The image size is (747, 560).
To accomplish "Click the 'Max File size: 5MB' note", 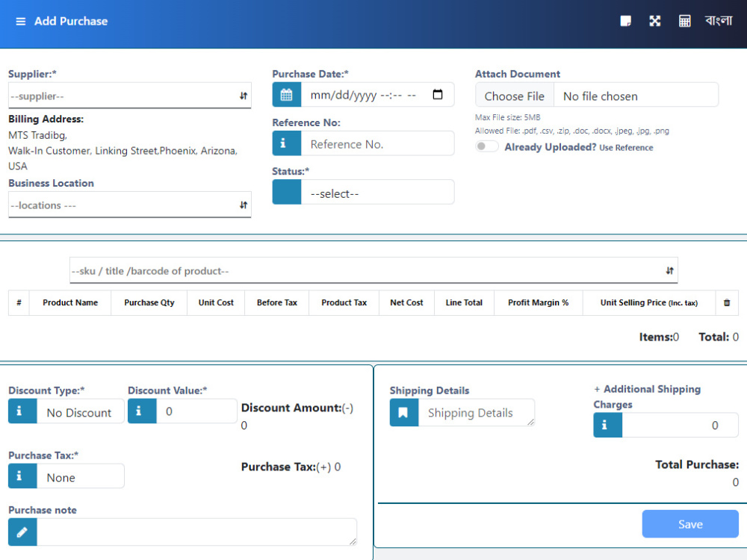I will 507,117.
